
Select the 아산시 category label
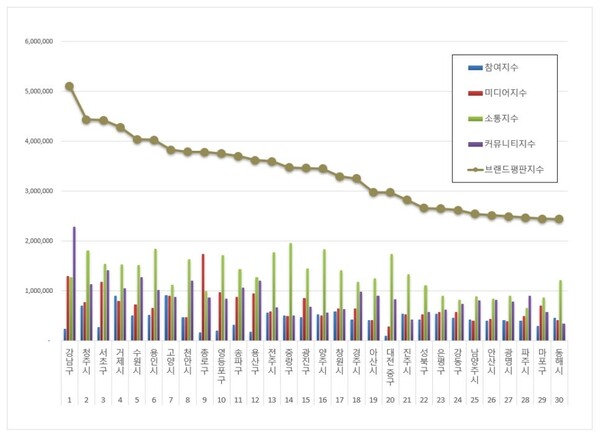coord(373,361)
